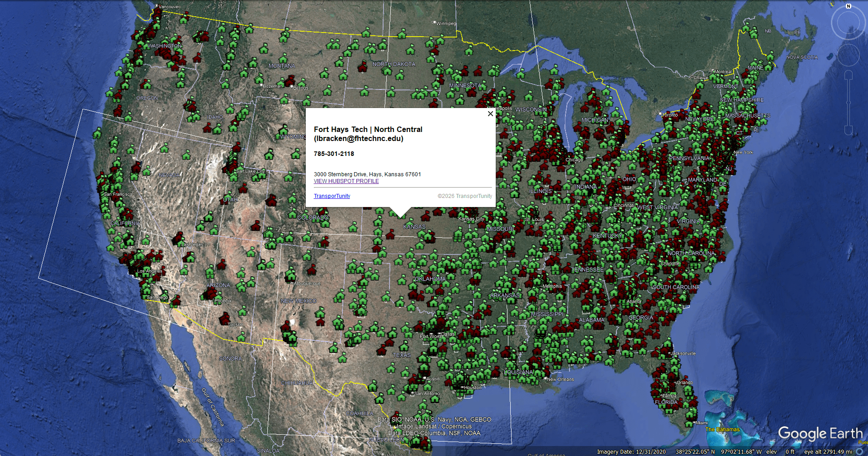
Task: Click the ©2026 TransporTunity copyright text
Action: [465, 196]
